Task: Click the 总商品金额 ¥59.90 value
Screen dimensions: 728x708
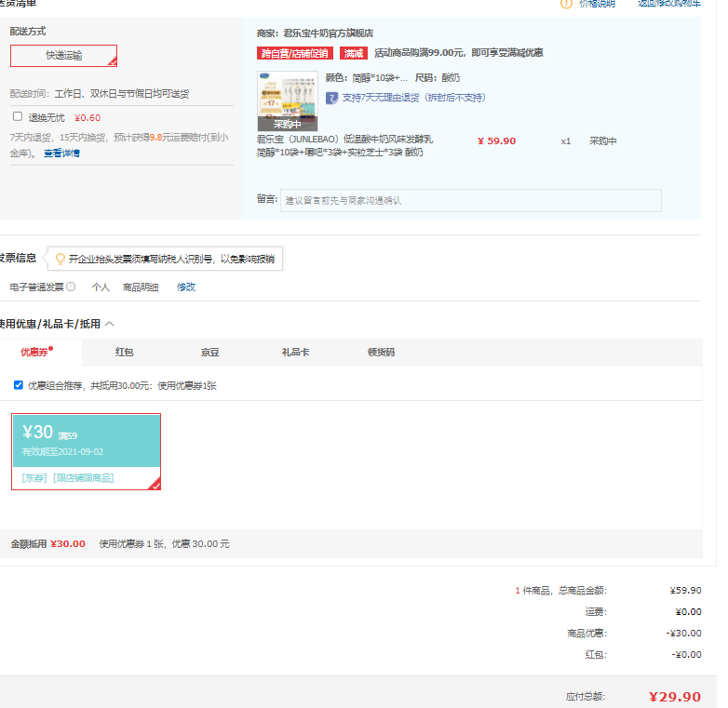Action: (686, 591)
